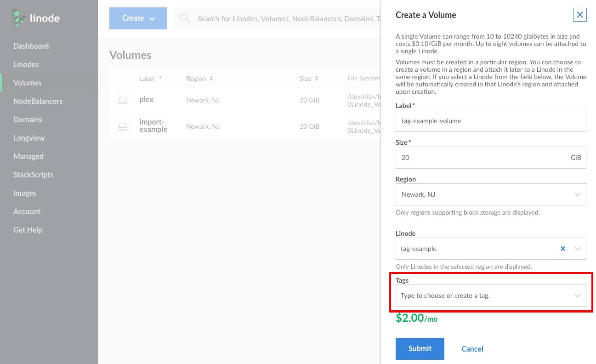Click the search magnifier icon
This screenshot has height=364, width=596.
click(184, 18)
